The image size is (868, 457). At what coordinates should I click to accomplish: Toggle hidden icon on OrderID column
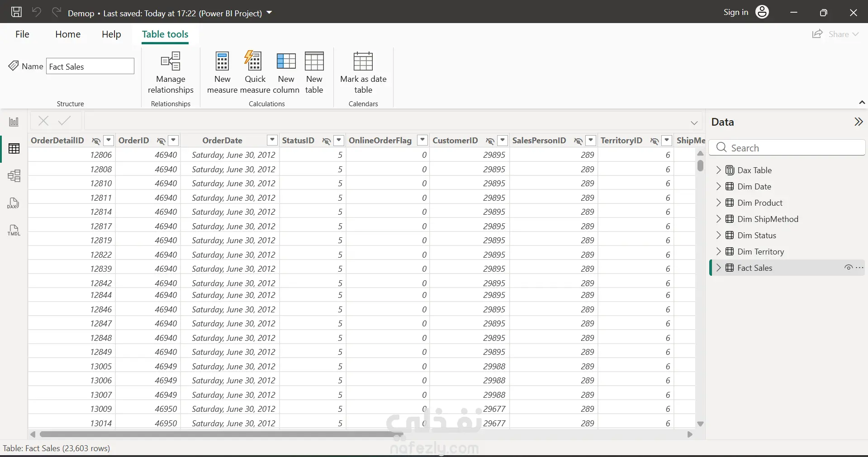(x=161, y=141)
